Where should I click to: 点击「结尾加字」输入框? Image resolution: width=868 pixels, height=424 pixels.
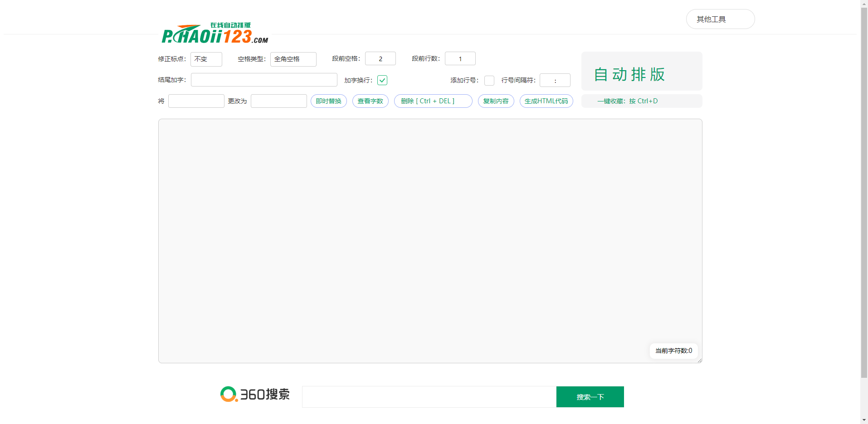tap(264, 80)
